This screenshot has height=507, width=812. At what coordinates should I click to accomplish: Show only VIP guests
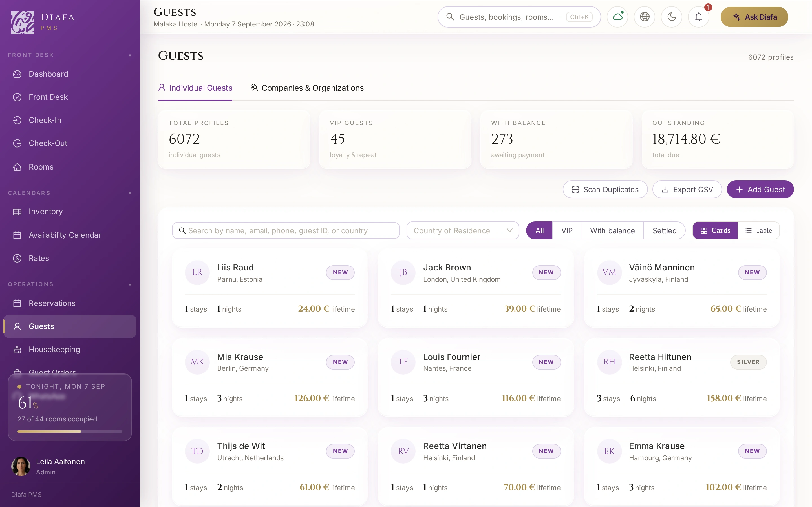tap(567, 230)
